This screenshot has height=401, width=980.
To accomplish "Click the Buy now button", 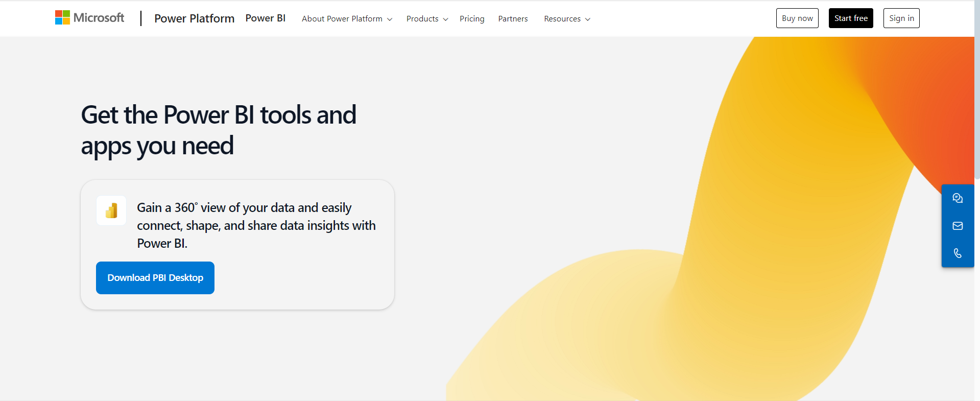I will click(797, 18).
